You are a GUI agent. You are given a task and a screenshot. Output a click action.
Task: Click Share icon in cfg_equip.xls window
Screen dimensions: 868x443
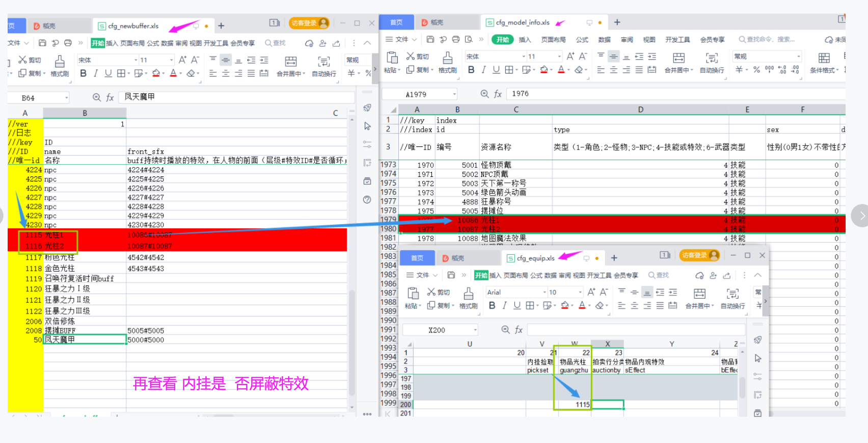727,275
